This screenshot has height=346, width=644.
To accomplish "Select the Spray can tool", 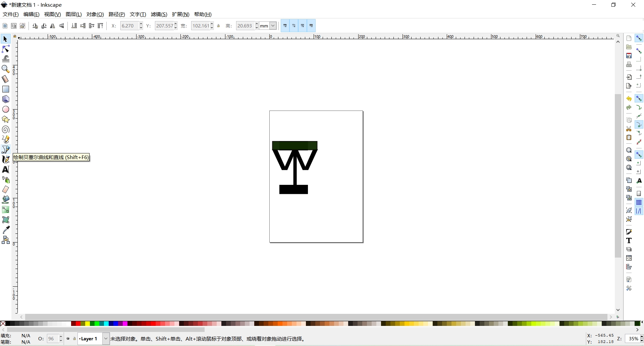I will coord(6,180).
